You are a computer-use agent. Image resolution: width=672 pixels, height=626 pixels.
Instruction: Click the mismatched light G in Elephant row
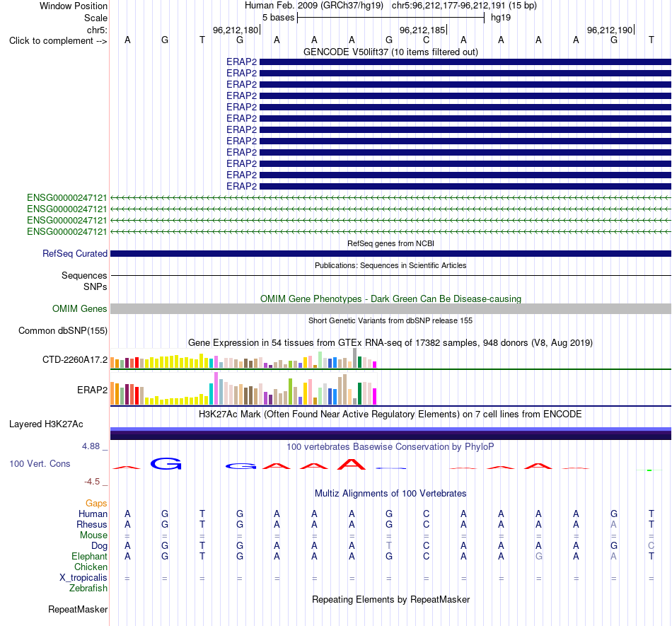tap(539, 556)
